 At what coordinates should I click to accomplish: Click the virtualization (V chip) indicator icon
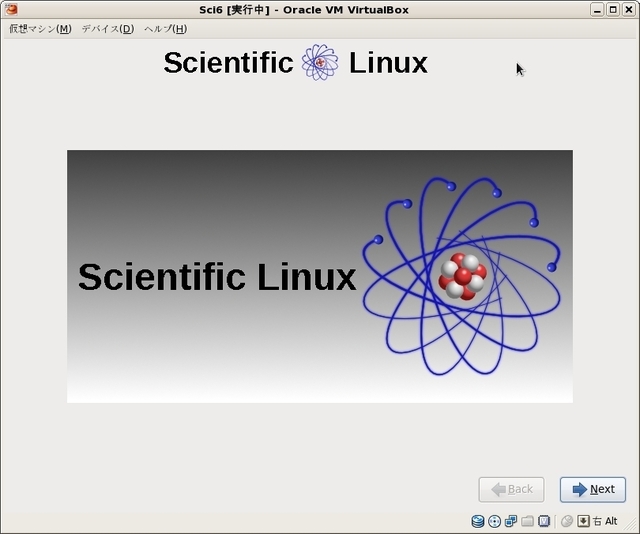point(544,521)
